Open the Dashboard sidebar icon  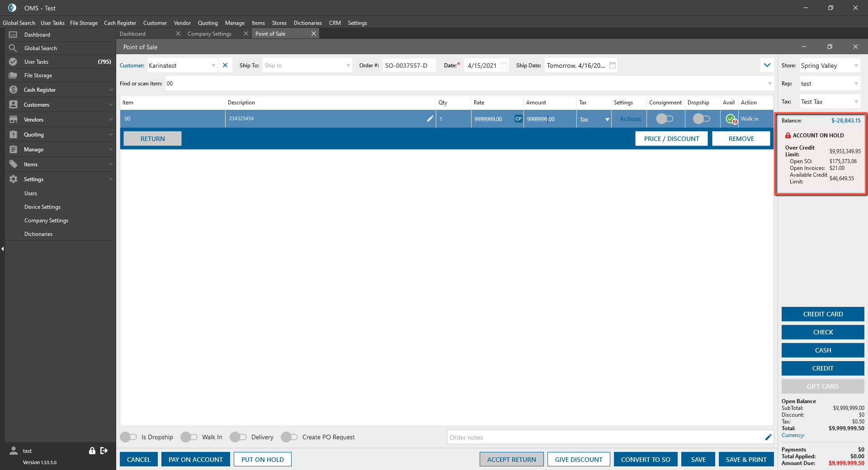coord(13,34)
